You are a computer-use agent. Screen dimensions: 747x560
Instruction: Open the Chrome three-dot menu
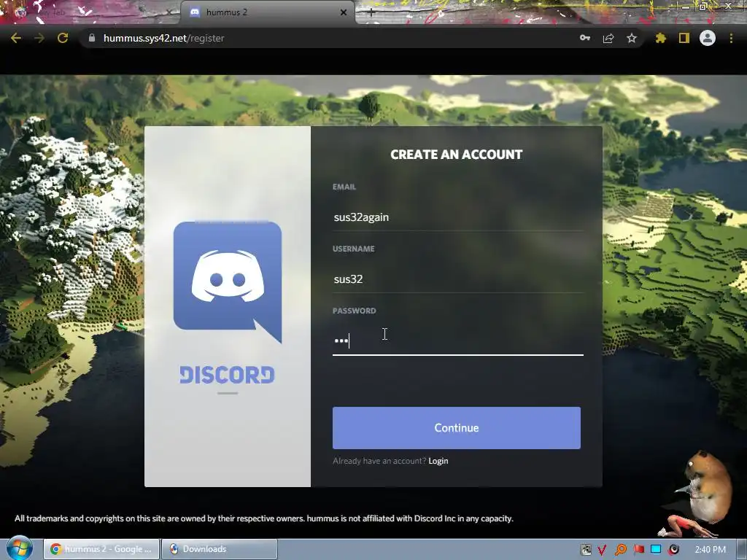pyautogui.click(x=731, y=38)
